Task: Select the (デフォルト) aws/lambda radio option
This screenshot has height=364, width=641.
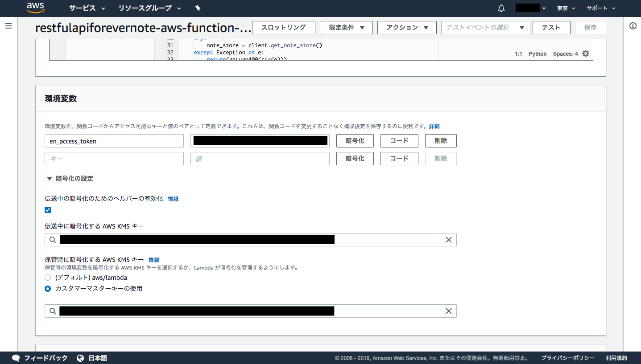Action: 48,278
